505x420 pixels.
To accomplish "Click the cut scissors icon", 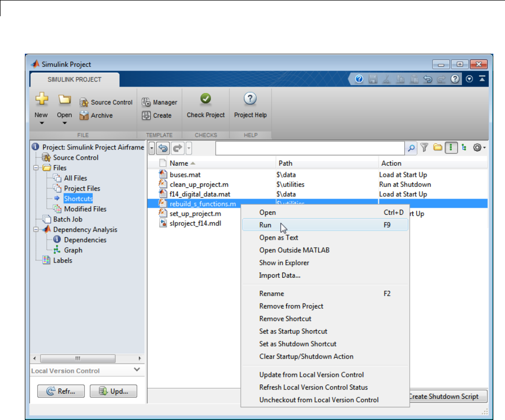I will click(386, 79).
